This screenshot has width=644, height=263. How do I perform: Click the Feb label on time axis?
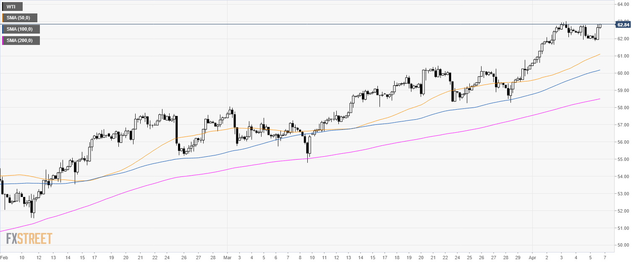(x=4, y=257)
